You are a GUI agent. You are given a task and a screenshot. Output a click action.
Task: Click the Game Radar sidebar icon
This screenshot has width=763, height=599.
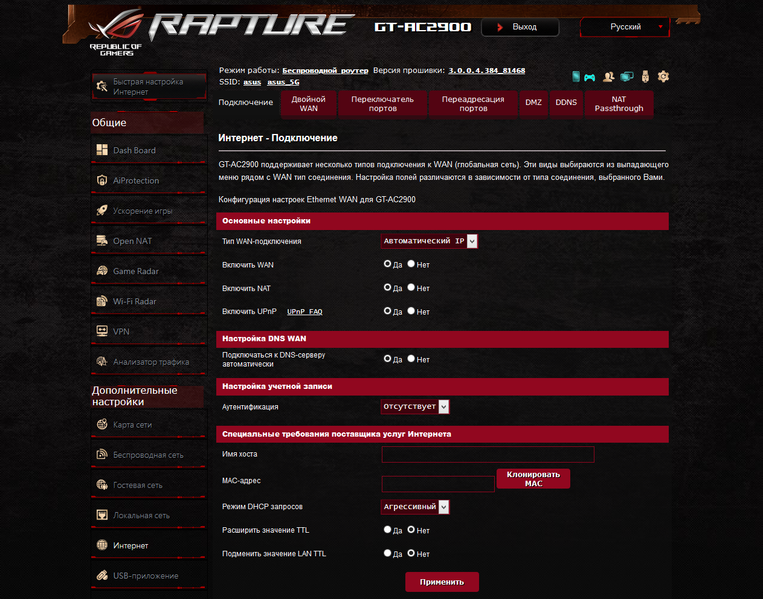pos(102,271)
